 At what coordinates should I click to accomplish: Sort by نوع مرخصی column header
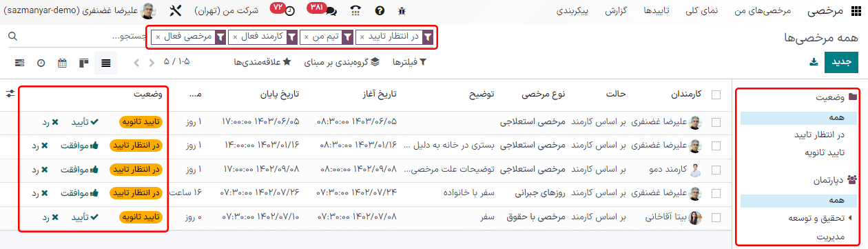tap(543, 94)
